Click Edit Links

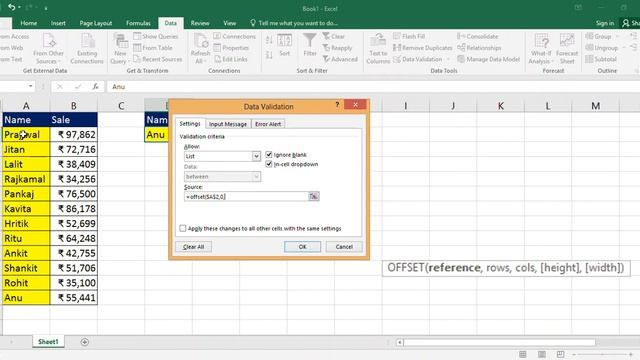(x=231, y=59)
